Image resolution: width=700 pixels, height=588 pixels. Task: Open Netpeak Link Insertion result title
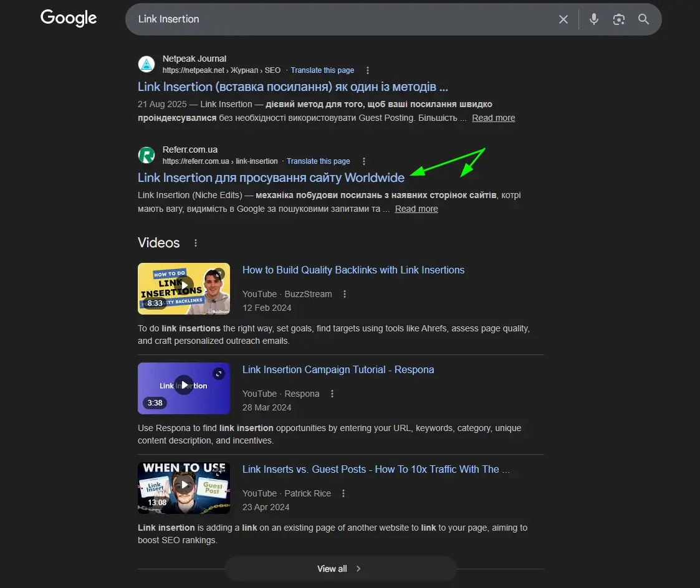click(x=292, y=87)
